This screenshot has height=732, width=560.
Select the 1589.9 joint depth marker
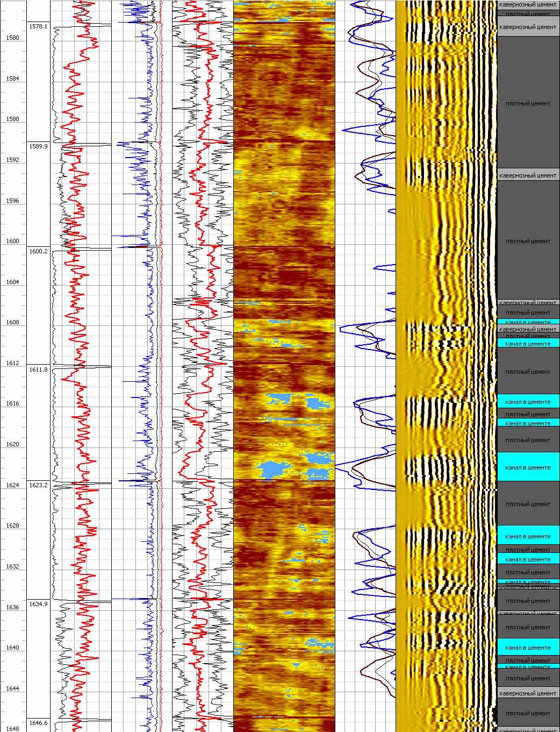[38, 146]
